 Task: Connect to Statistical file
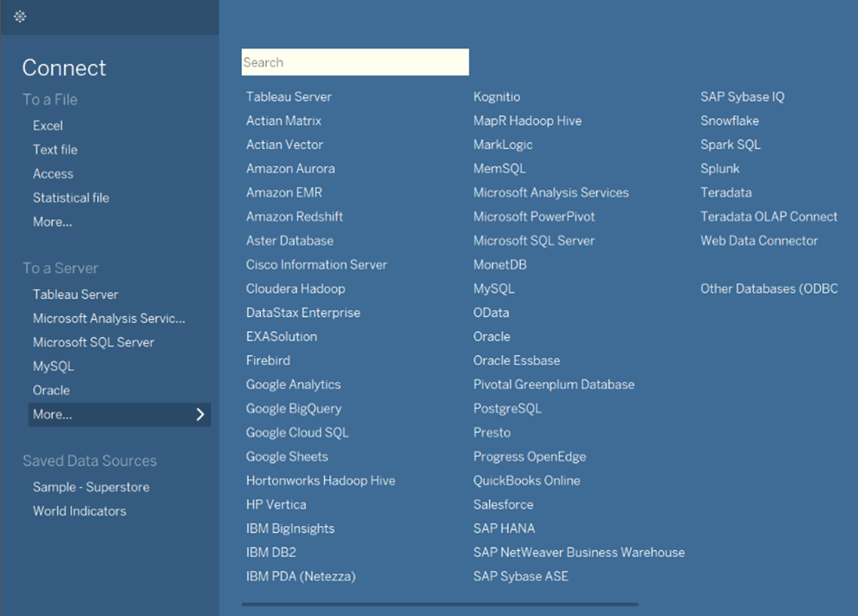tap(71, 198)
